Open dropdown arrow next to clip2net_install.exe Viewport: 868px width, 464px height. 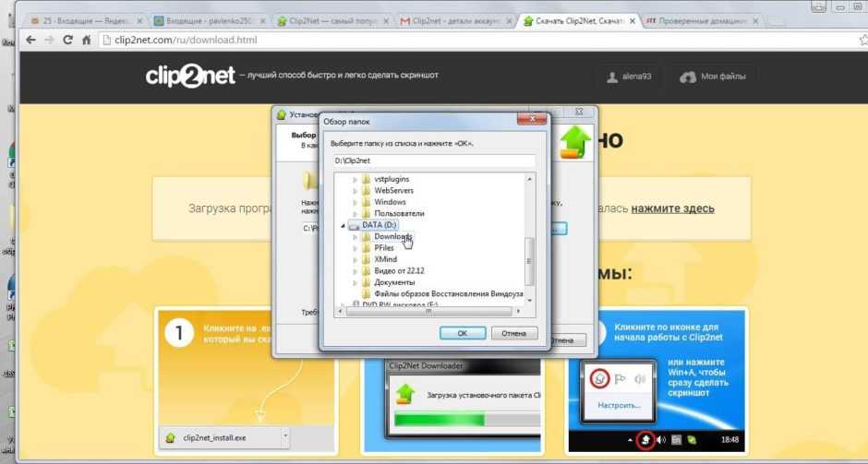tap(285, 437)
